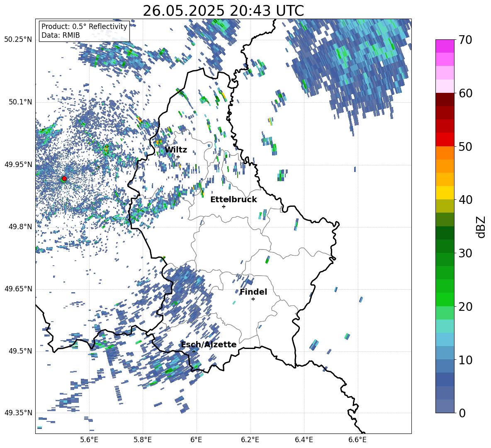Click the 50 colorbar tick label
Viewport: 491px width, 448px height.
465,147
